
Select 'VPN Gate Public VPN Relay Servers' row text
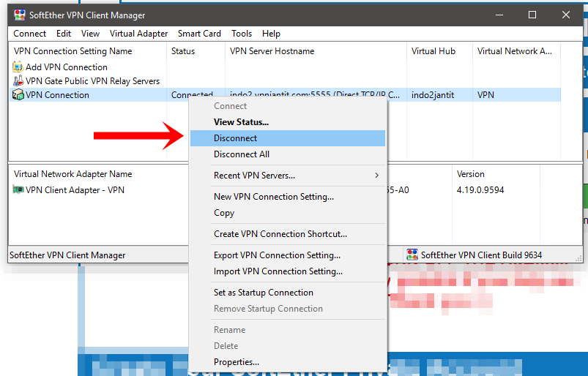click(92, 81)
